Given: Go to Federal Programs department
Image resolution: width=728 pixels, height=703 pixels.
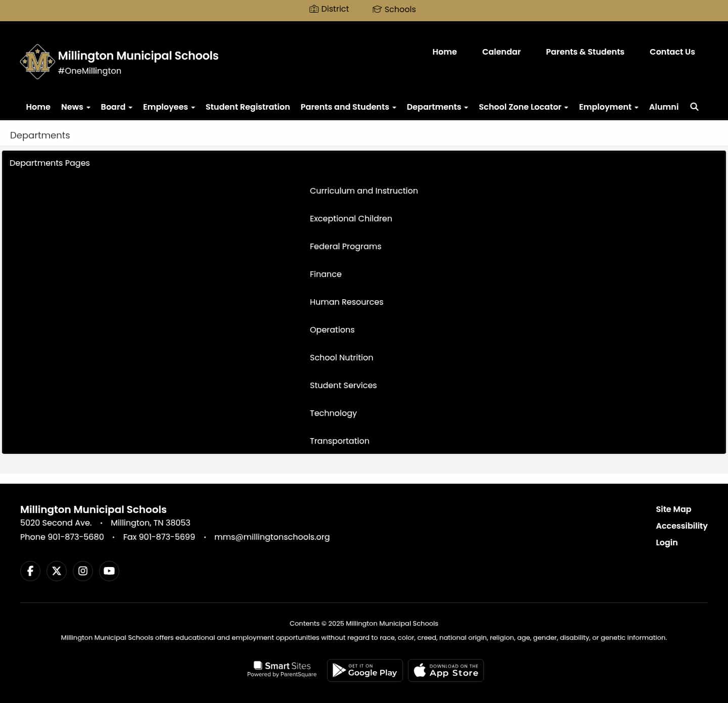Looking at the screenshot, I should point(346,246).
